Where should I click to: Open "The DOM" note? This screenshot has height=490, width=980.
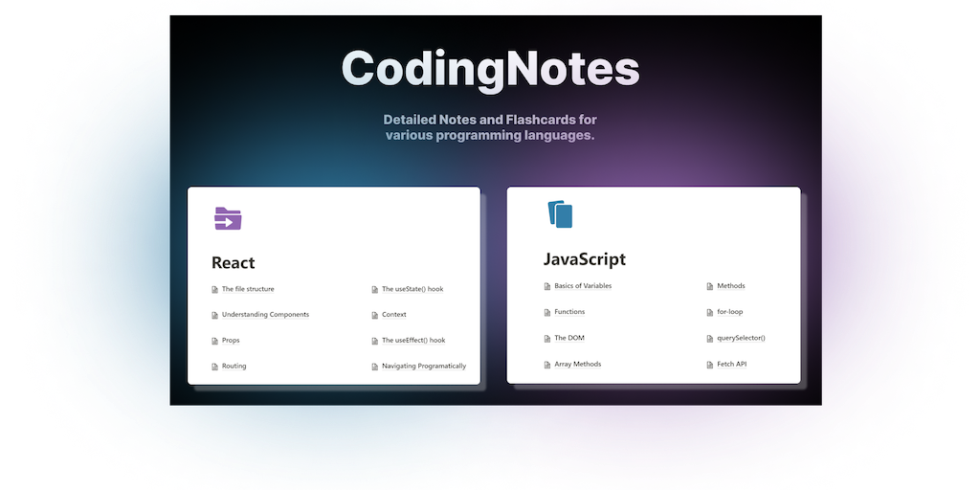[568, 338]
